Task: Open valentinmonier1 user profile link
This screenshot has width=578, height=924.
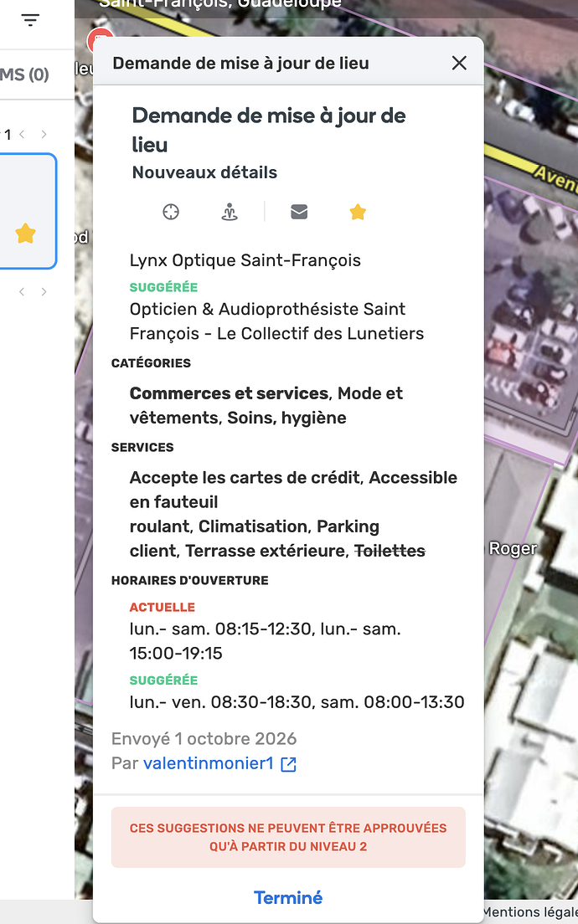Action: click(x=209, y=763)
